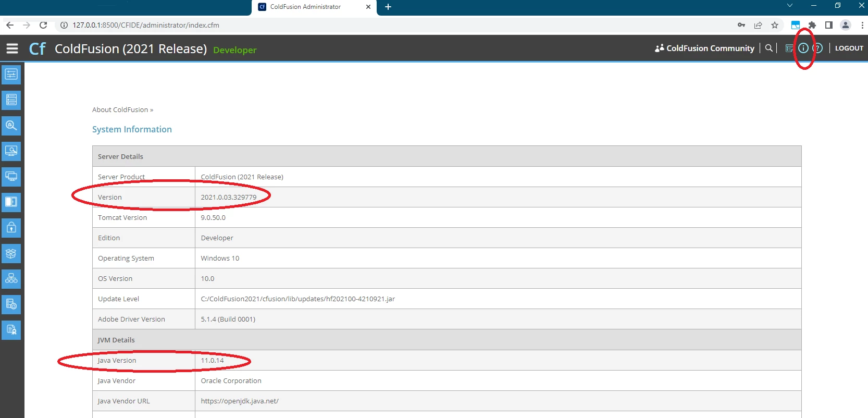Toggle the browser side panel
868x418 pixels.
pyautogui.click(x=829, y=25)
